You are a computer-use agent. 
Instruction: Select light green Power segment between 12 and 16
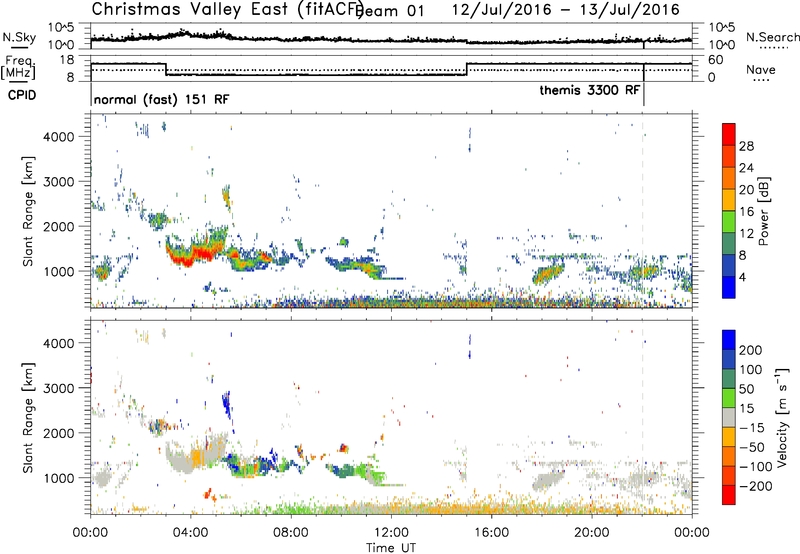point(729,222)
